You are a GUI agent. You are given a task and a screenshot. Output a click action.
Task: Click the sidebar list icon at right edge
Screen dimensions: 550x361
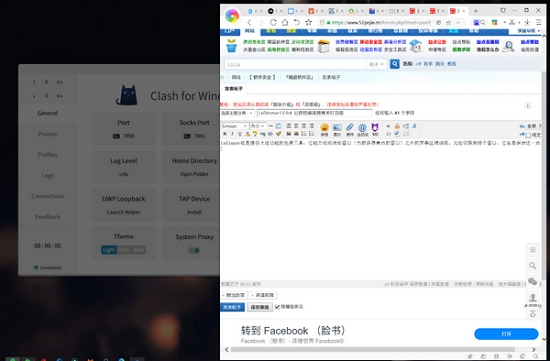click(532, 250)
